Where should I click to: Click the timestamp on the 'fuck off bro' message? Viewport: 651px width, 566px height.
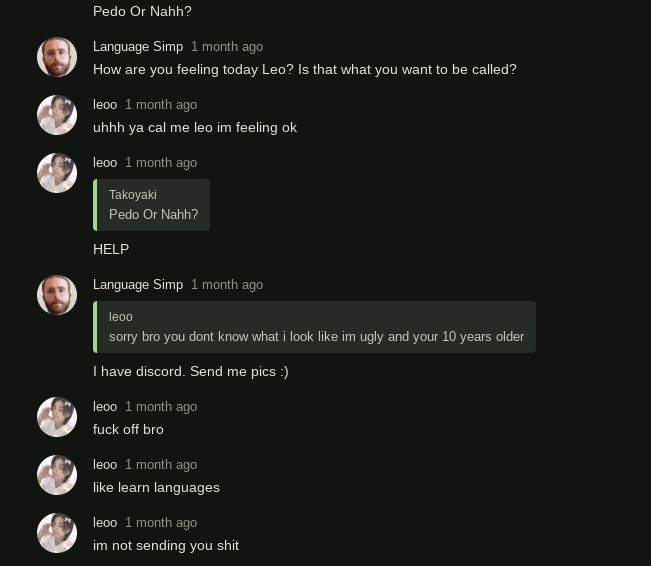pyautogui.click(x=161, y=406)
